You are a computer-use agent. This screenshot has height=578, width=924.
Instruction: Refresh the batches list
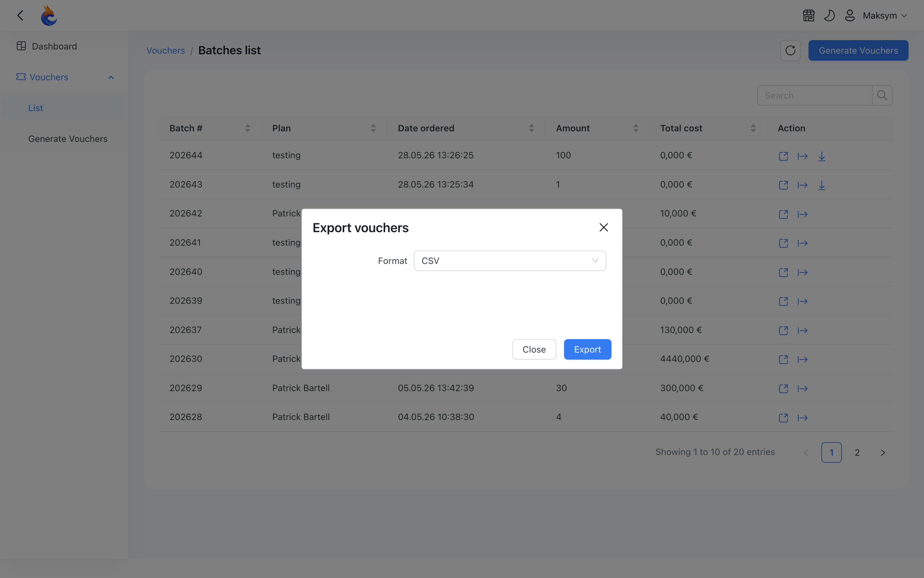click(x=790, y=50)
